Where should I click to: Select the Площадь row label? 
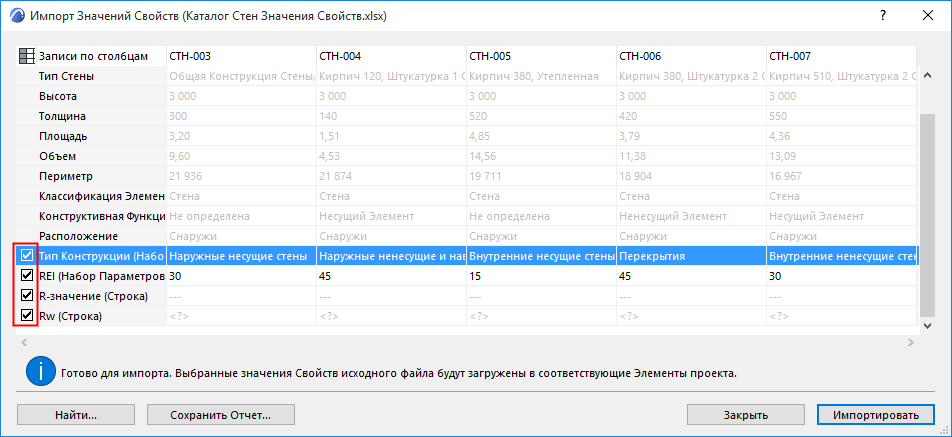pyautogui.click(x=63, y=136)
